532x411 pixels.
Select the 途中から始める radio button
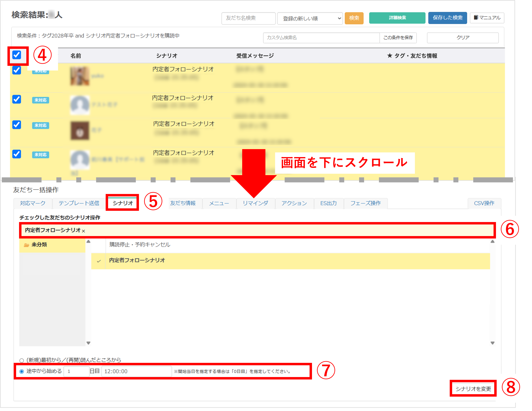point(22,372)
